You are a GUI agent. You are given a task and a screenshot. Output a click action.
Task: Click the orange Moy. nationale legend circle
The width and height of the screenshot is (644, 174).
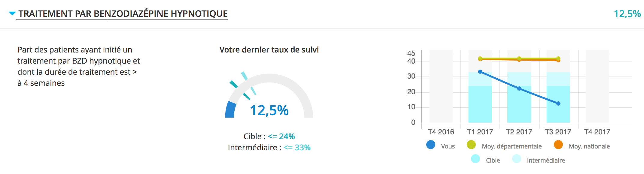[558, 145]
